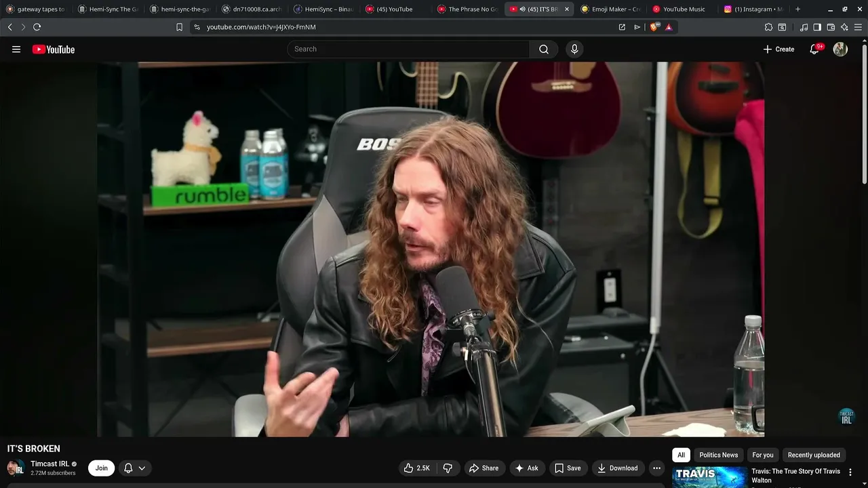Click the search magnifier button
Screen dimensions: 868x488
click(544, 49)
